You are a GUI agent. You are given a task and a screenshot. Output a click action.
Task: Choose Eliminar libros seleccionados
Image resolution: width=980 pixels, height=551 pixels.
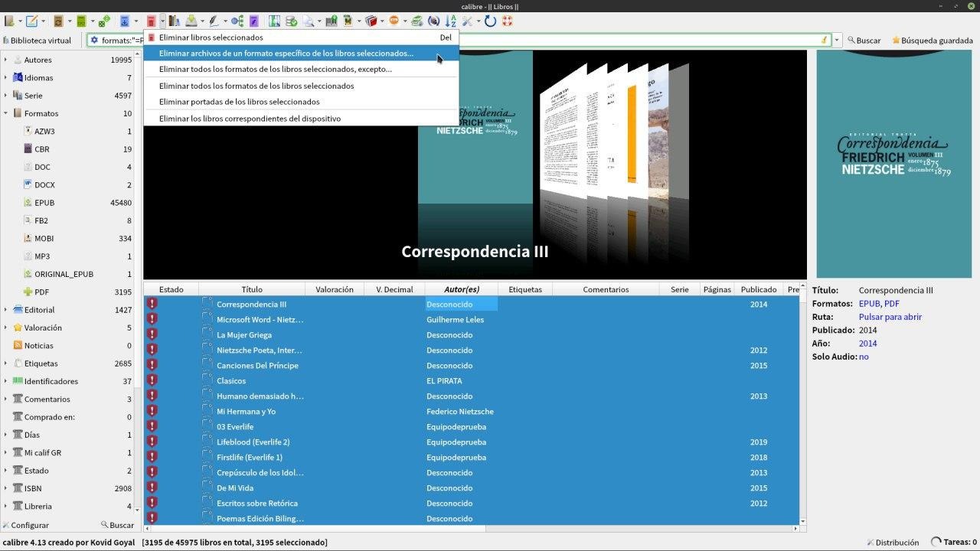click(x=301, y=37)
